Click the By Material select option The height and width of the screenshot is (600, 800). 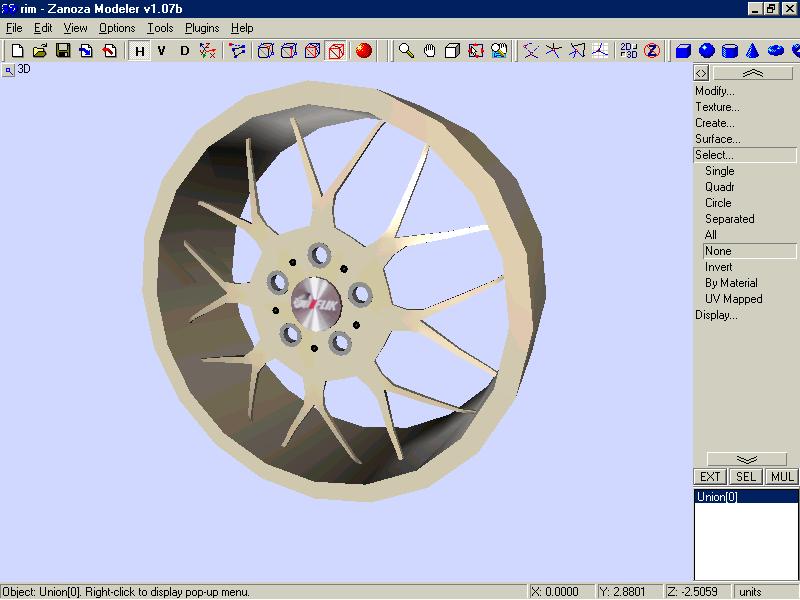731,283
